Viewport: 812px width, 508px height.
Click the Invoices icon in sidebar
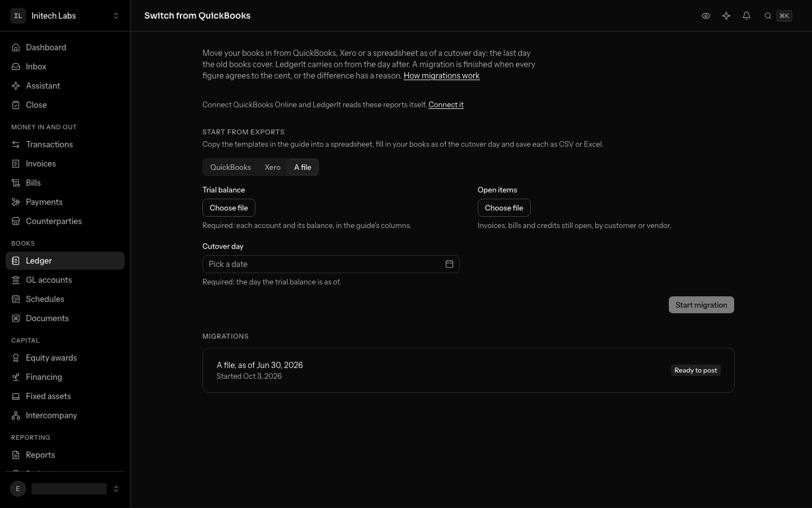click(x=16, y=164)
